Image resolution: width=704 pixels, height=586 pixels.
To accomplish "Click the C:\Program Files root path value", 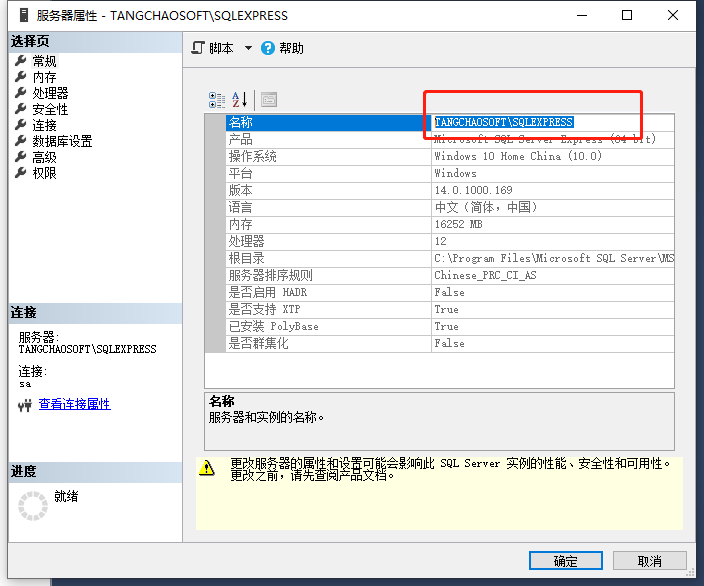I will [554, 259].
